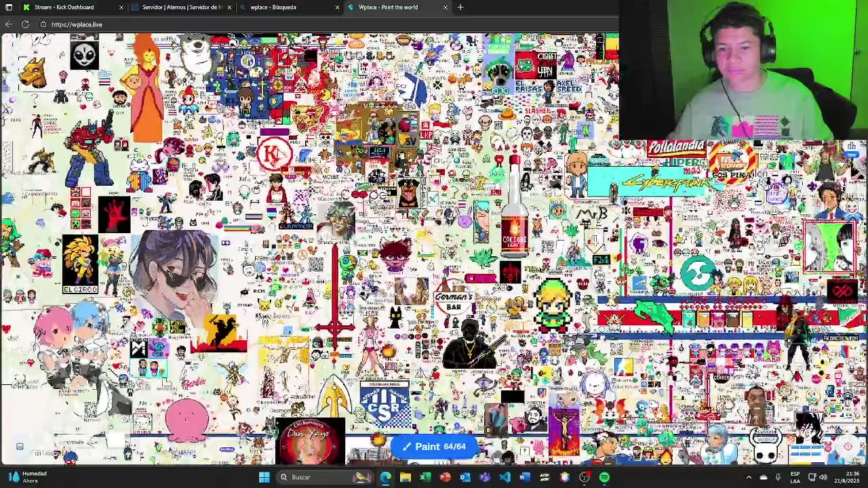This screenshot has height=488, width=868.
Task: Go back to the previous page
Action: [8, 24]
